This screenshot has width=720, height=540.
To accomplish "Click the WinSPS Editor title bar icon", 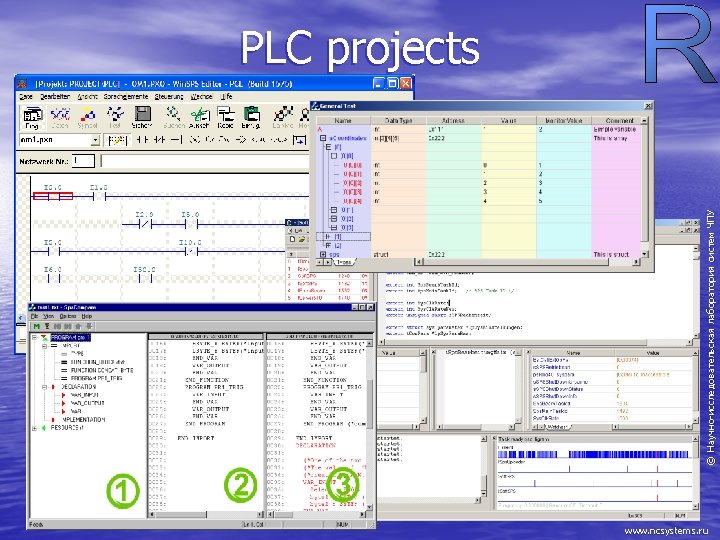I will (x=22, y=84).
